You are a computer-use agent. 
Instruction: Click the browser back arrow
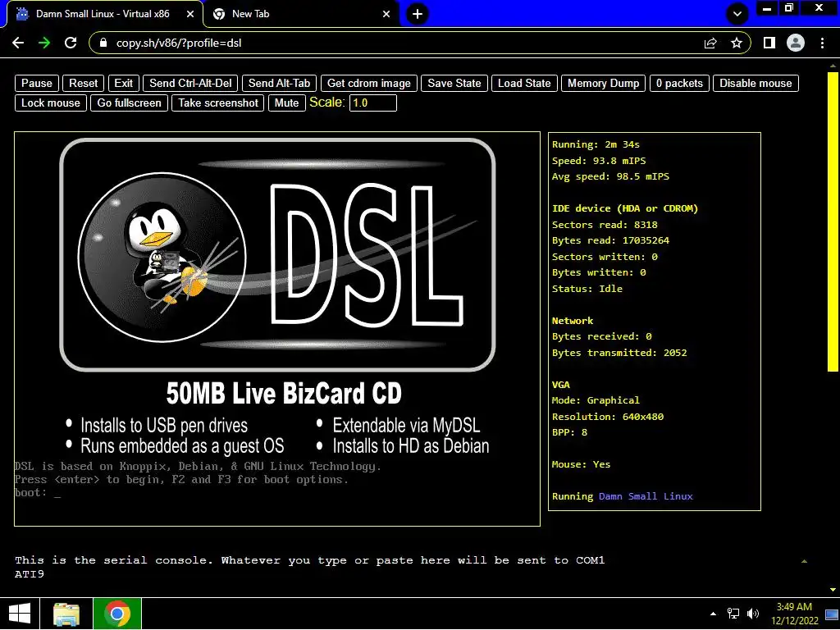click(x=18, y=43)
